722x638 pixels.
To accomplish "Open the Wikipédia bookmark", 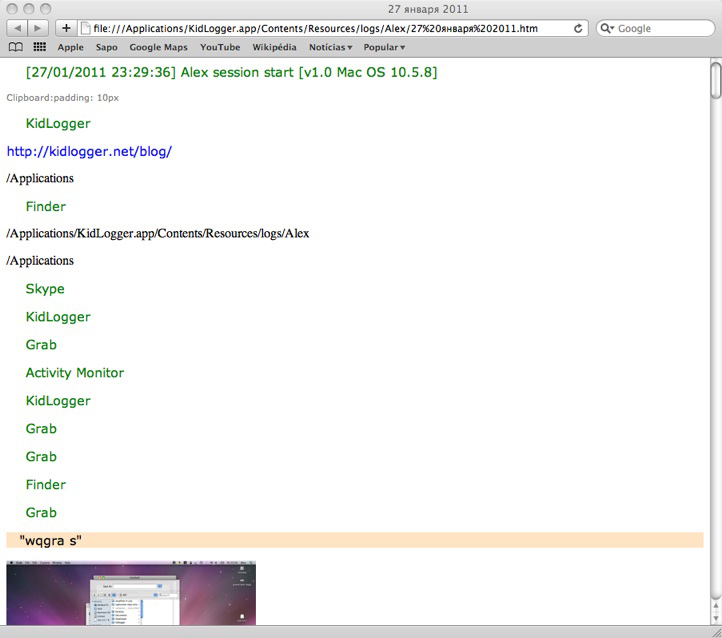I will pos(274,47).
